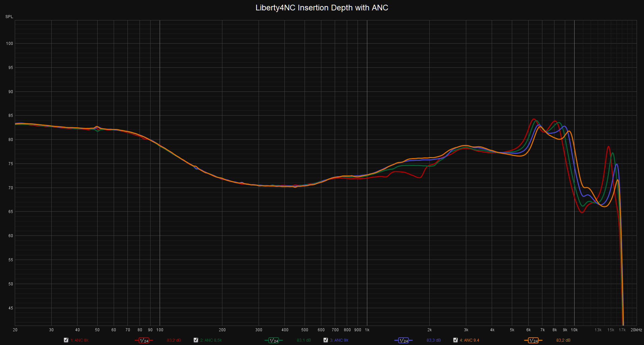Viewport: 644px width, 345px height.
Task: Click the 75 dB SPL axis label
Action: 11,164
